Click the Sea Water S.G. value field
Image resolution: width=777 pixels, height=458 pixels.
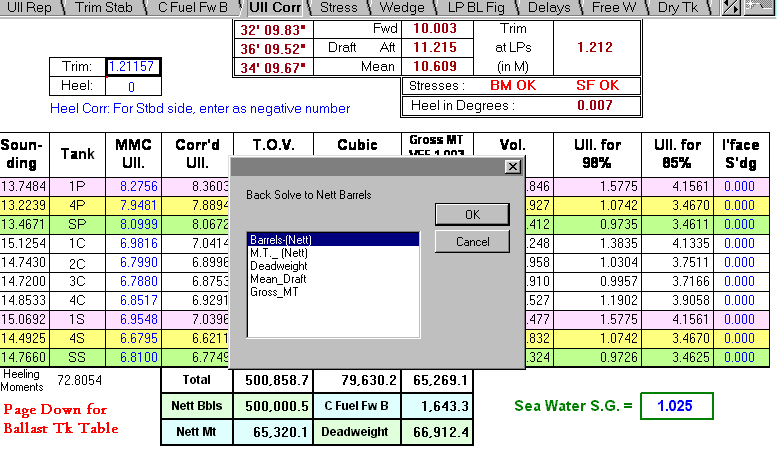click(677, 405)
